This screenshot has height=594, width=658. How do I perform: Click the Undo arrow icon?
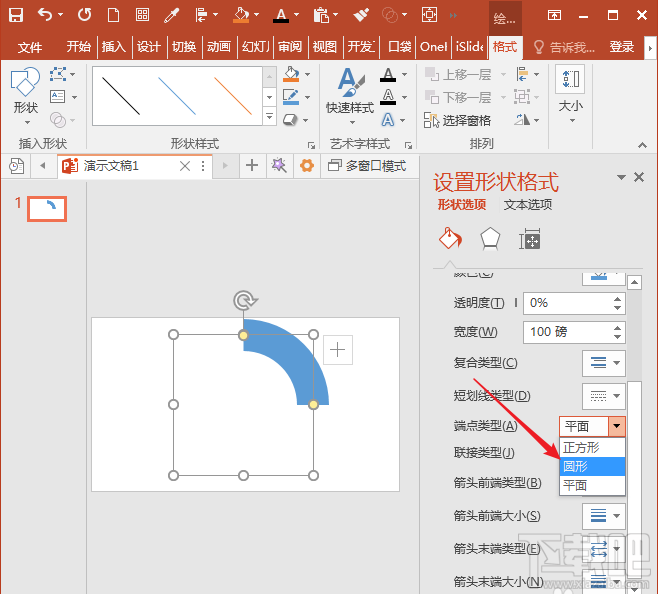[44, 15]
